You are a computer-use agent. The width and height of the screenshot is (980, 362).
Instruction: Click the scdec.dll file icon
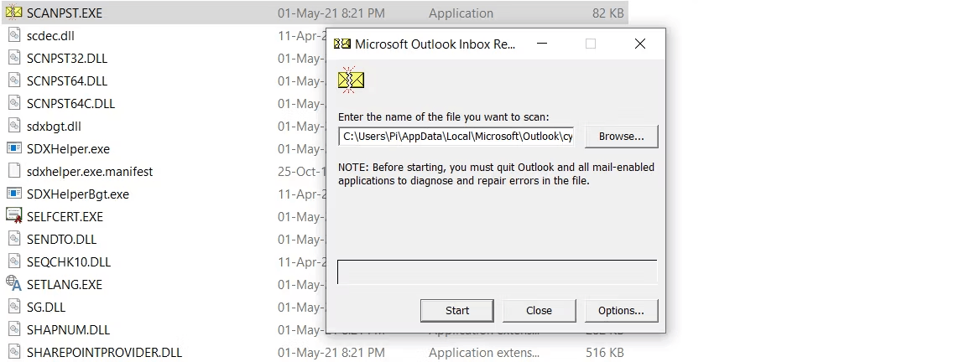(13, 35)
